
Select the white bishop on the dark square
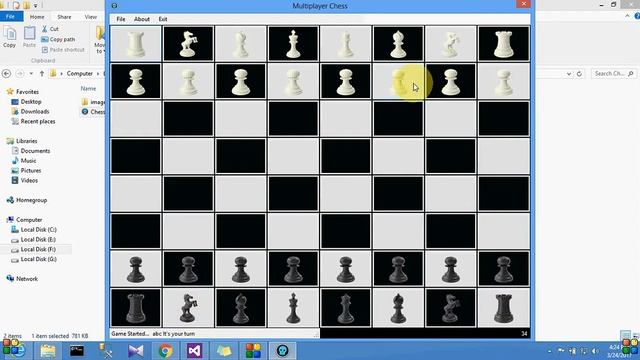coord(398,44)
